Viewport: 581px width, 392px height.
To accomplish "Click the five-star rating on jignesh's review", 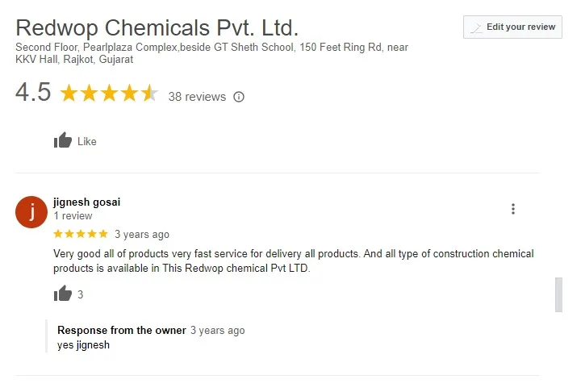I will pyautogui.click(x=81, y=234).
